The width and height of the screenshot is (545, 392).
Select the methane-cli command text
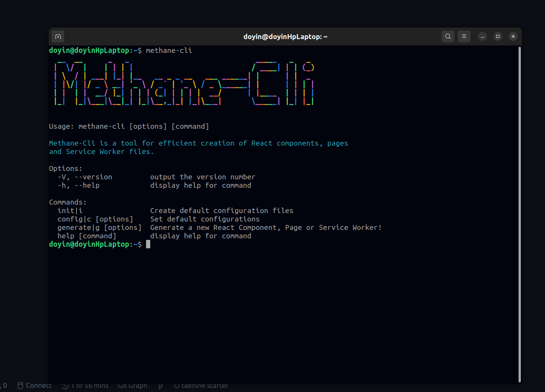click(x=169, y=50)
